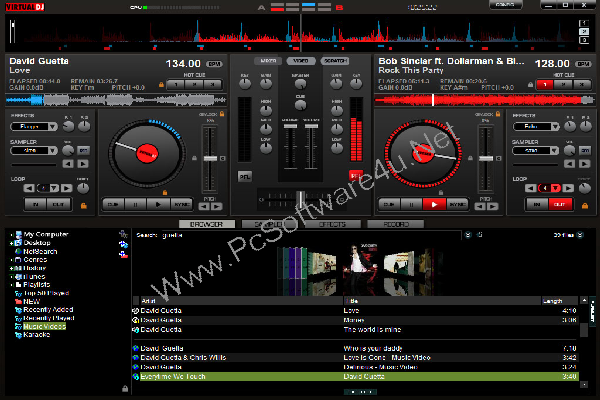
Task: Sync the right deck tempo
Action: pyautogui.click(x=457, y=204)
